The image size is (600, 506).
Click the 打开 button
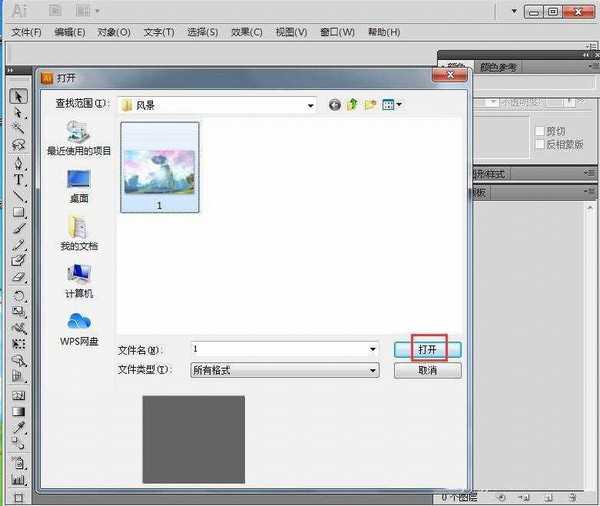(x=427, y=349)
